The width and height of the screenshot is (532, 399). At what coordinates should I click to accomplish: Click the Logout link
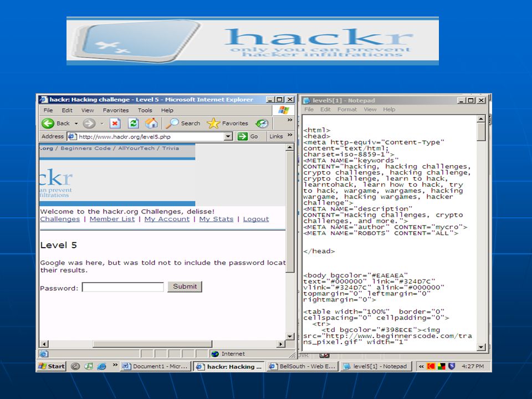click(256, 219)
